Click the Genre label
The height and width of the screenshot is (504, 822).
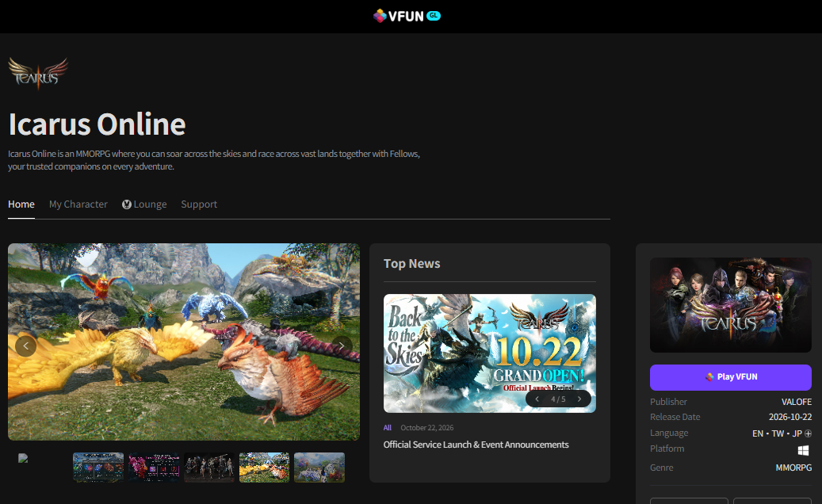(x=662, y=468)
